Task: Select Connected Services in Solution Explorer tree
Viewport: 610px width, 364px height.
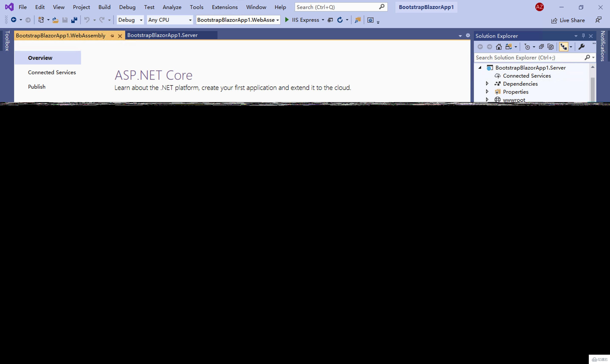Action: pyautogui.click(x=526, y=76)
